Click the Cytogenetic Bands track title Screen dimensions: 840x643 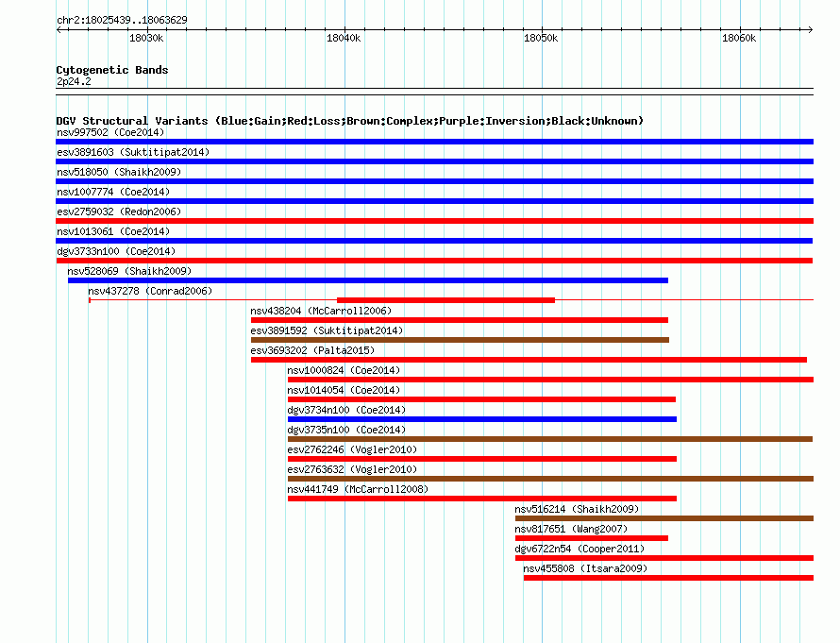coord(112,70)
